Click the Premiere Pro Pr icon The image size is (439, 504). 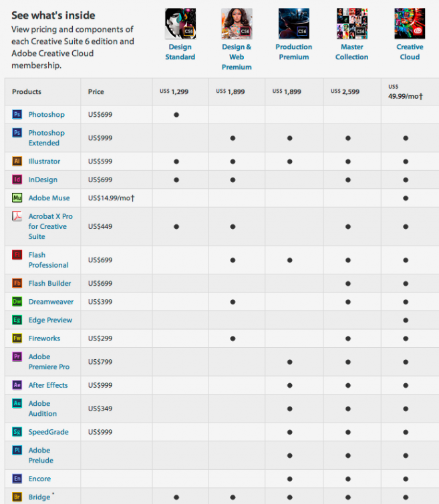pos(17,356)
